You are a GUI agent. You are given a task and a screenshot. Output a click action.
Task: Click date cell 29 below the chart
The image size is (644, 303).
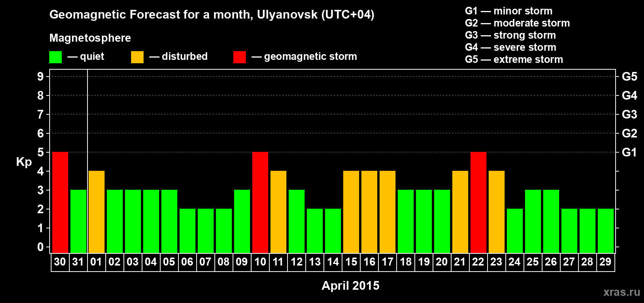(606, 262)
